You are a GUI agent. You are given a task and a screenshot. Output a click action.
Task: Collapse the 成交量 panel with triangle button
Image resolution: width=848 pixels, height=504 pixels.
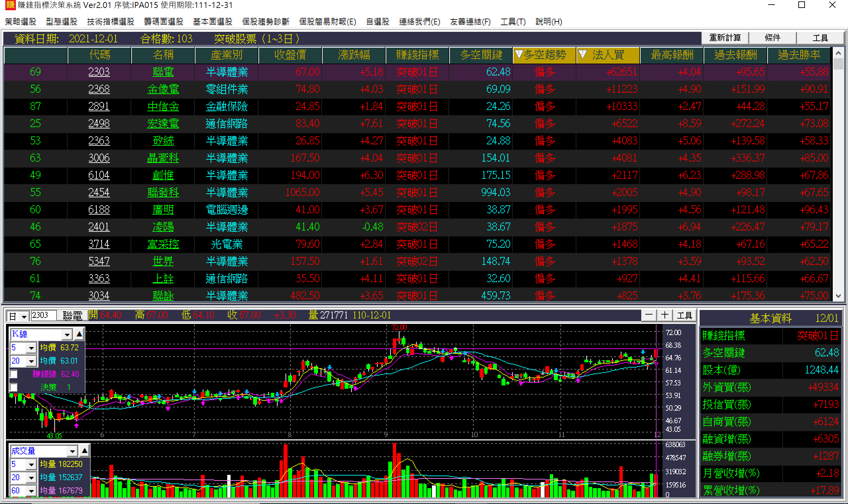pyautogui.click(x=84, y=451)
